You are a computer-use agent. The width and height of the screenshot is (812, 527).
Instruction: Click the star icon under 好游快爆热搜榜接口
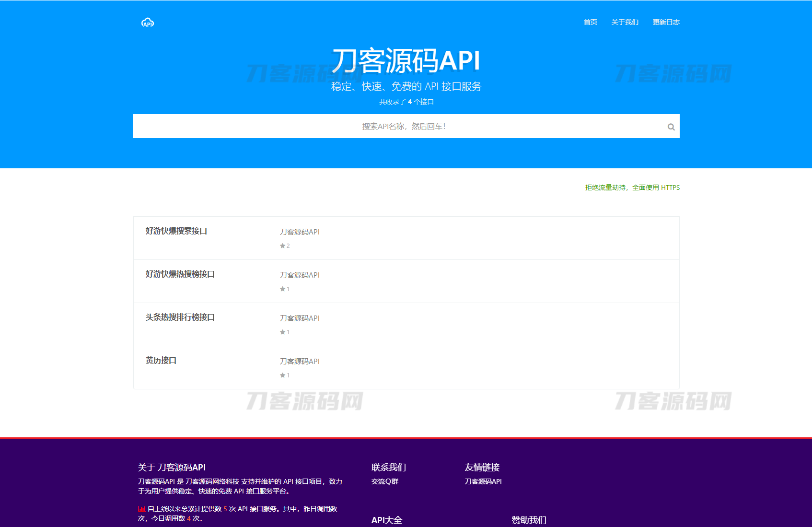pos(283,289)
